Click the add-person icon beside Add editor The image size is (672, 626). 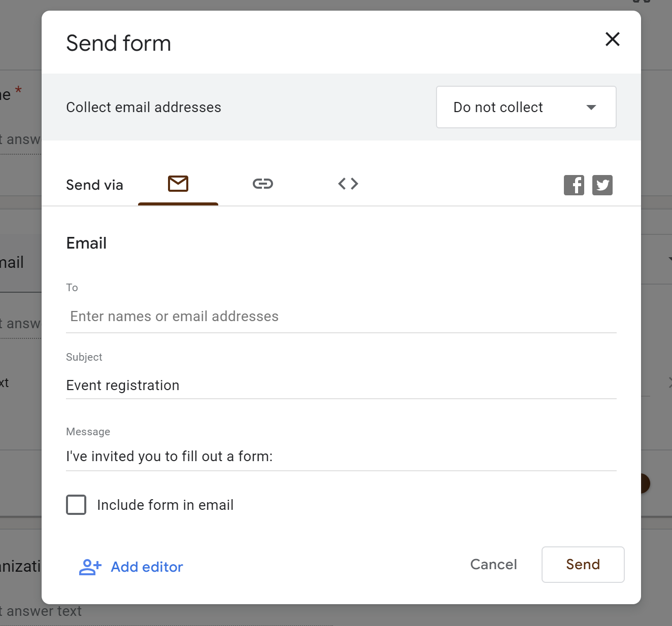(x=90, y=567)
